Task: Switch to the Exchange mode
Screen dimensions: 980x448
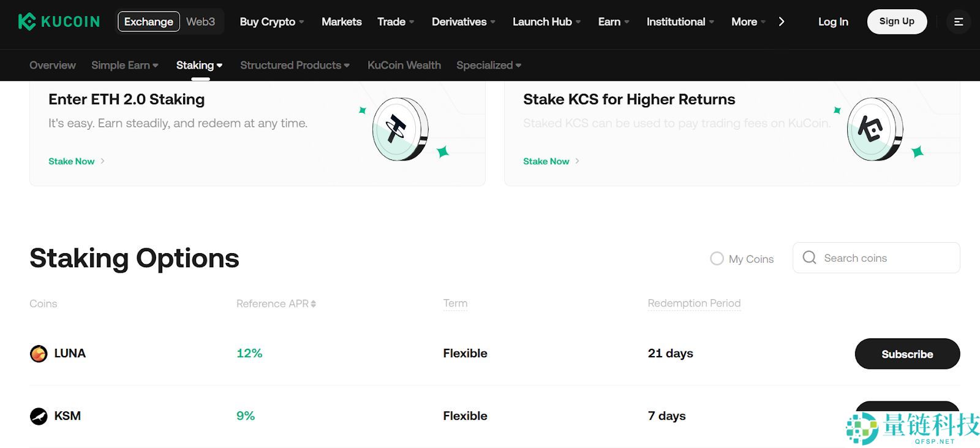Action: 149,21
